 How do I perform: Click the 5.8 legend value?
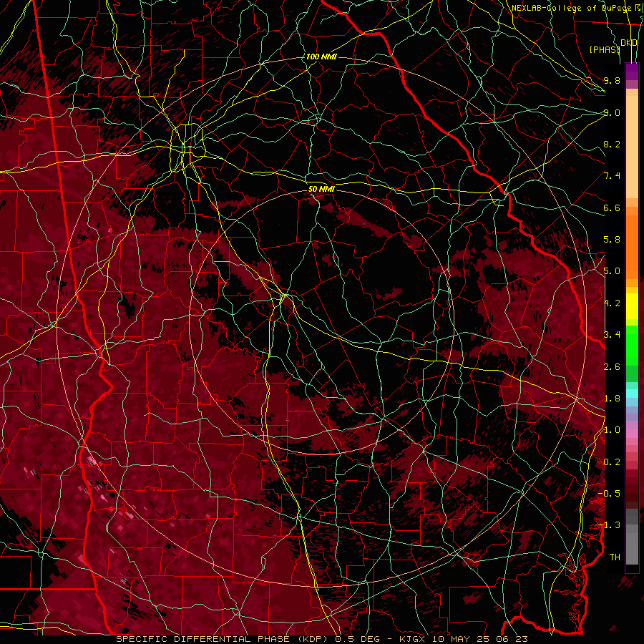(x=612, y=240)
